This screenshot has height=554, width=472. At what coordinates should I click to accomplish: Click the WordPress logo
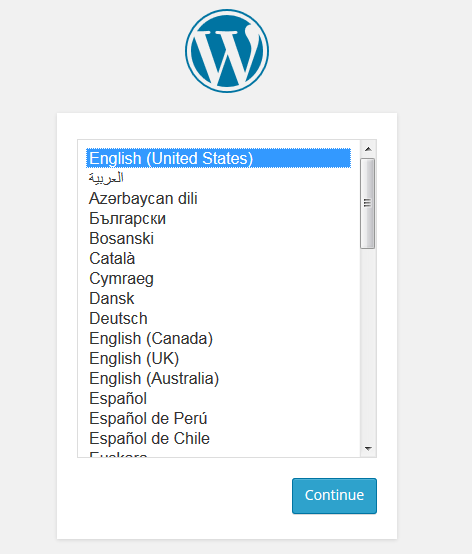(227, 51)
